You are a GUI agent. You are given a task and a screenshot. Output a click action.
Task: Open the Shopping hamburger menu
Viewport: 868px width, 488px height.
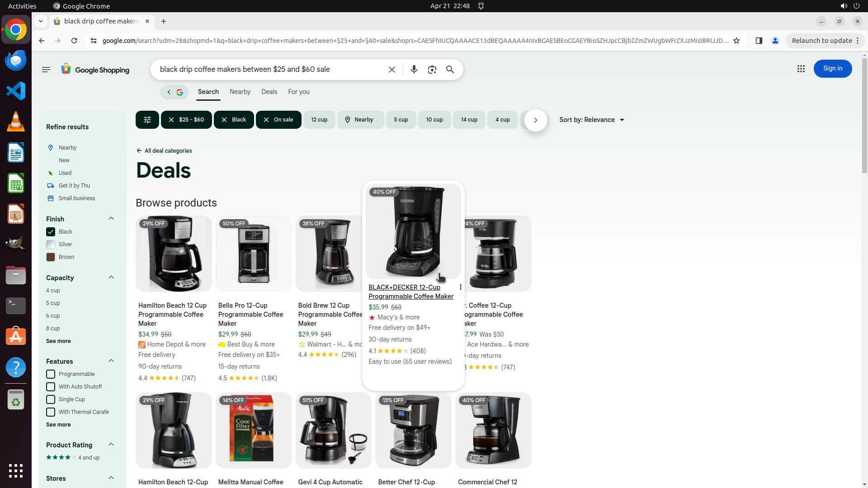46,70
